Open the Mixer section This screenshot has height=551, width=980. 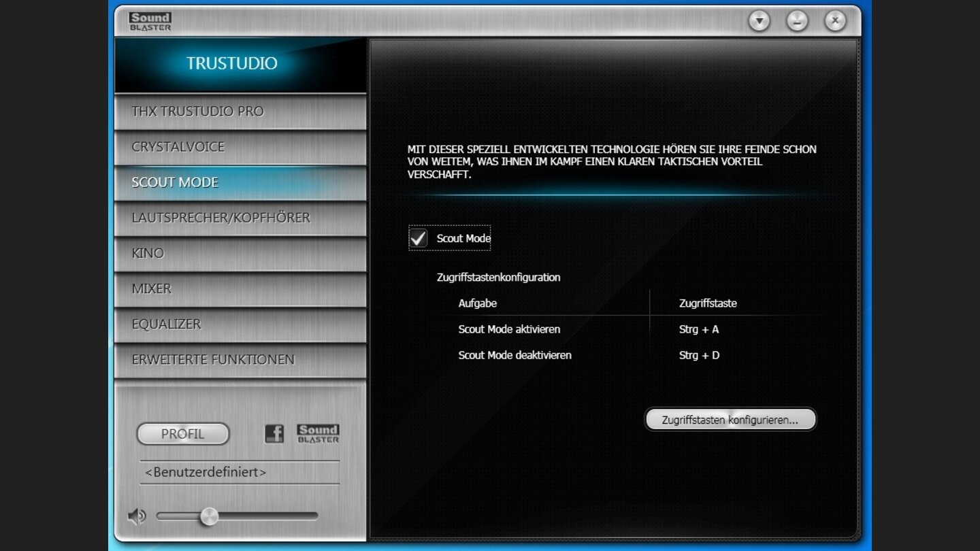tap(240, 288)
